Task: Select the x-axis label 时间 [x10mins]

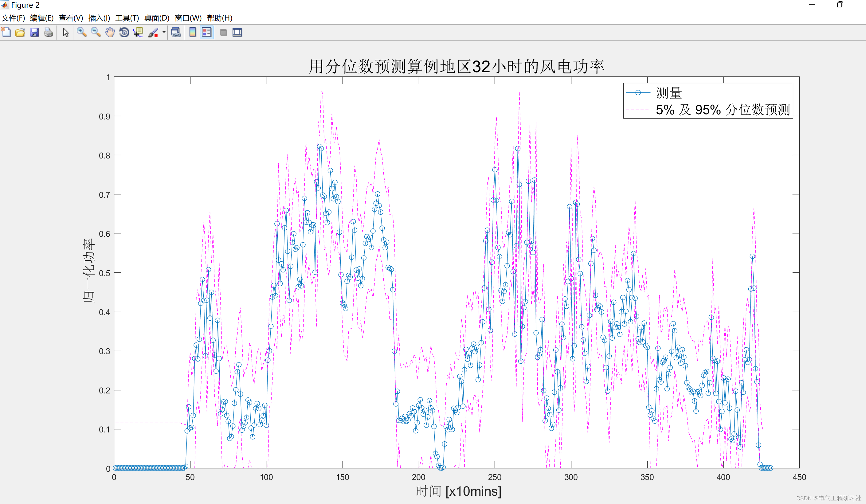Action: (x=458, y=491)
